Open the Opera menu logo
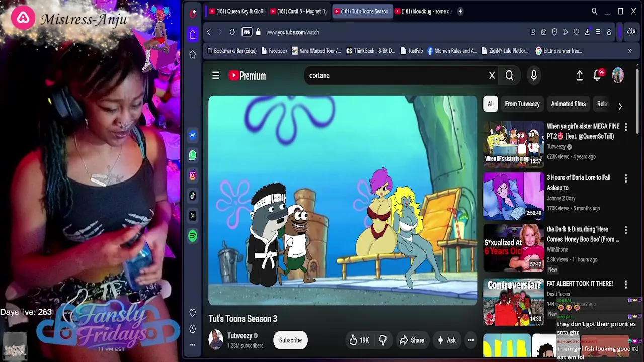644x362 pixels. (193, 14)
